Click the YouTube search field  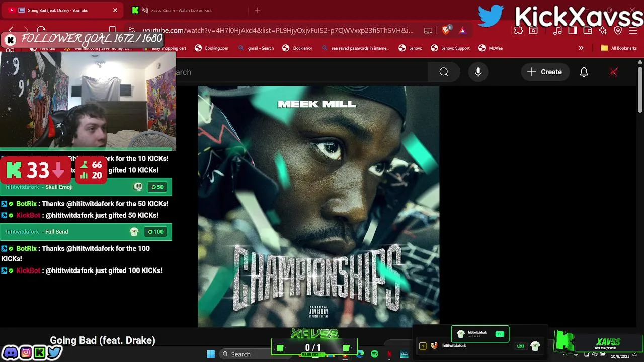tap(302, 72)
